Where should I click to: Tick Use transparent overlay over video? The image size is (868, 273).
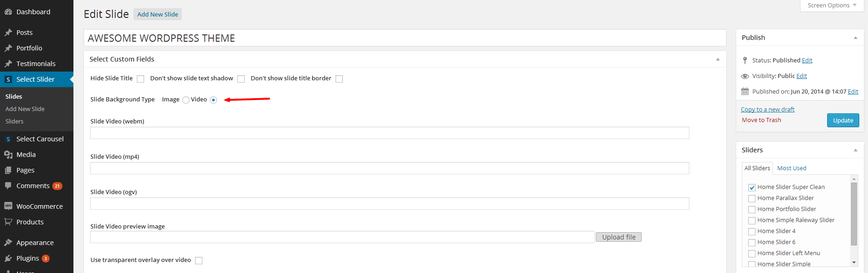click(x=199, y=261)
